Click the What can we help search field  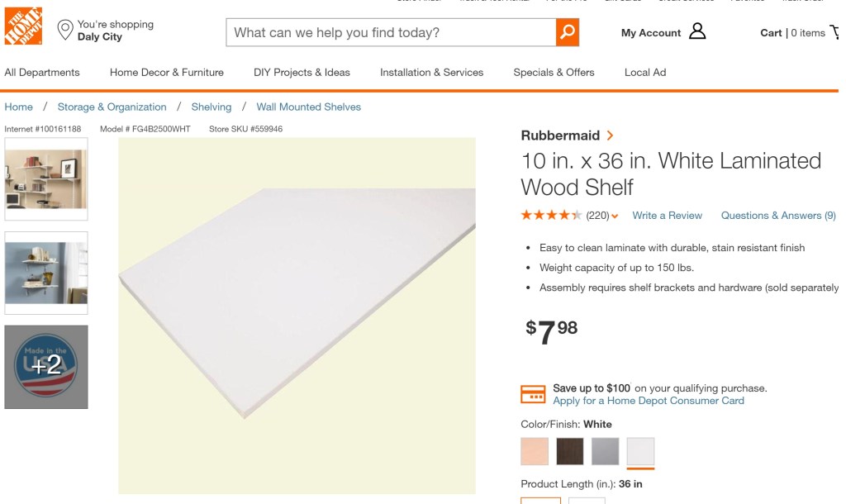(390, 32)
